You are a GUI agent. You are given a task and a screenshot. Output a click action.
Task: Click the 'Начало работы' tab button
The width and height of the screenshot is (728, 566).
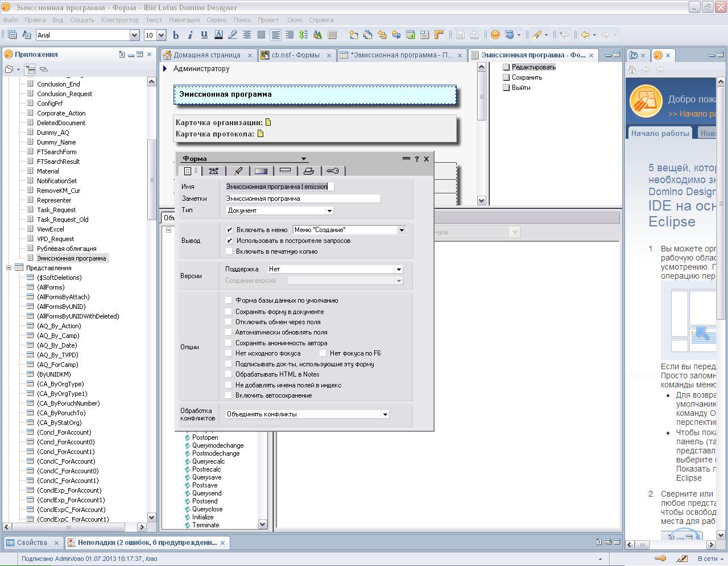tap(660, 133)
